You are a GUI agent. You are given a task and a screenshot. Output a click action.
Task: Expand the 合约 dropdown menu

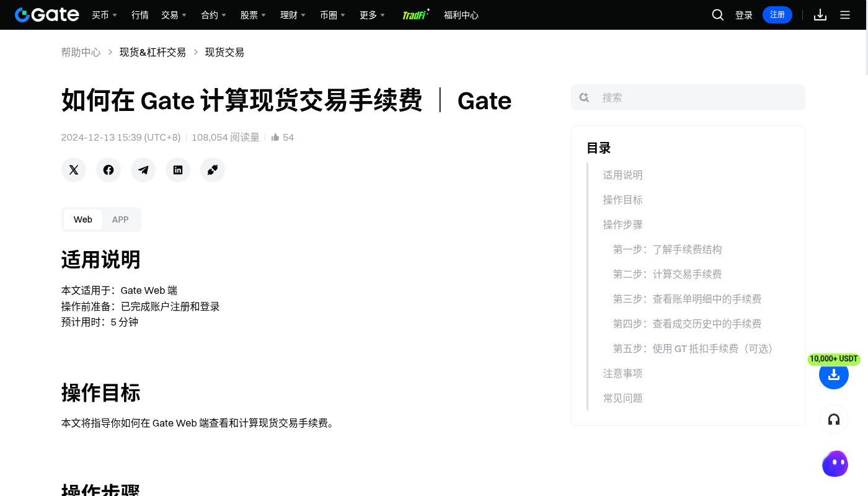pyautogui.click(x=213, y=15)
